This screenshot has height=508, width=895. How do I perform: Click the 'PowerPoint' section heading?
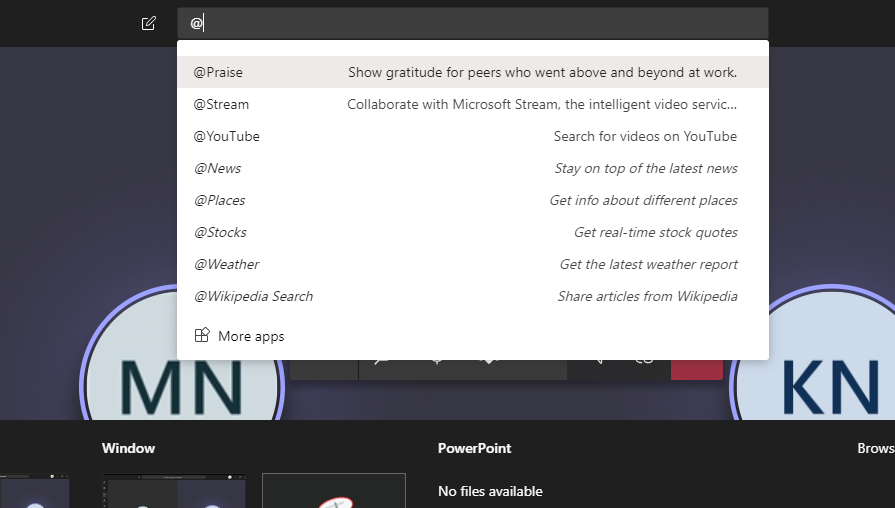click(474, 449)
